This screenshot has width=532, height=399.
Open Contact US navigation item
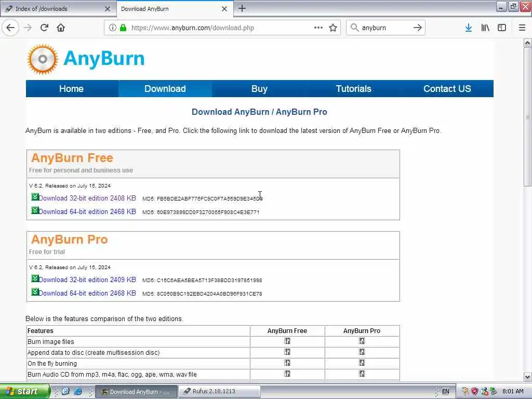[x=447, y=88]
